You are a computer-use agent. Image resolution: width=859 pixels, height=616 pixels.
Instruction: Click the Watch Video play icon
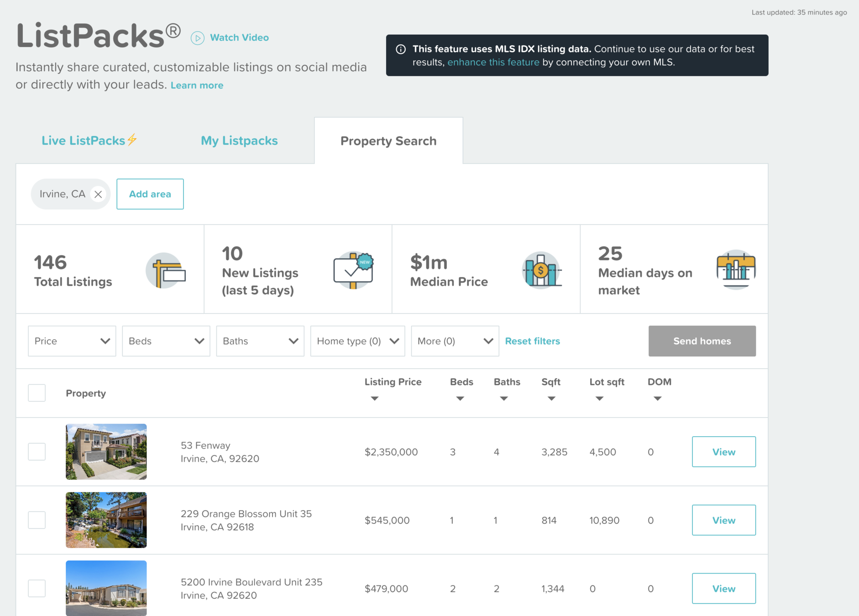click(197, 38)
